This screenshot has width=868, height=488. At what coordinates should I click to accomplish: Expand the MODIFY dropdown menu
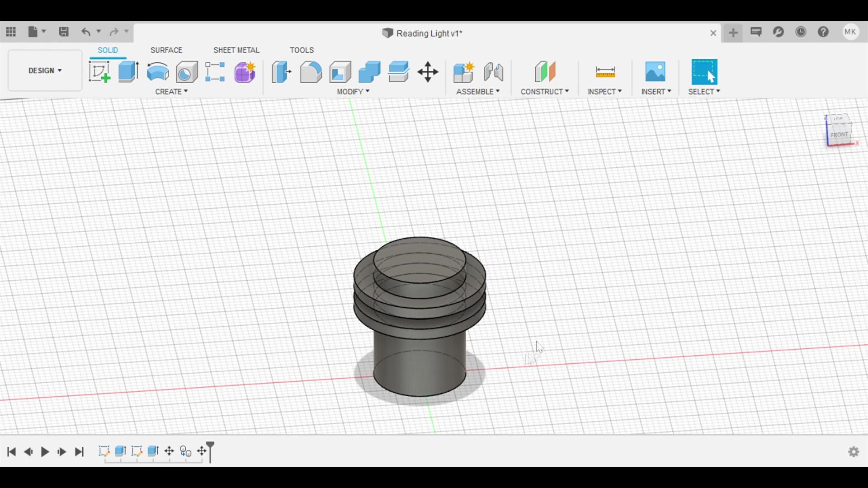pos(353,92)
